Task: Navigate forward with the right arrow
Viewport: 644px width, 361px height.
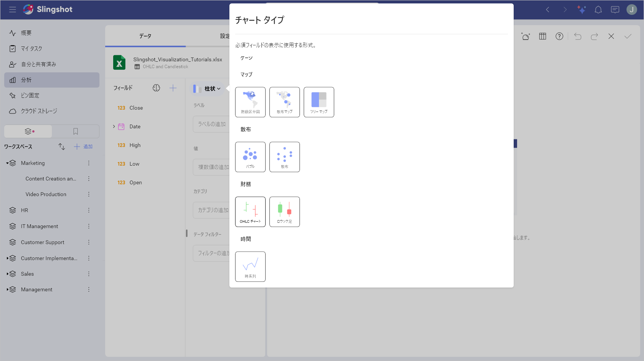Action: coord(565,10)
